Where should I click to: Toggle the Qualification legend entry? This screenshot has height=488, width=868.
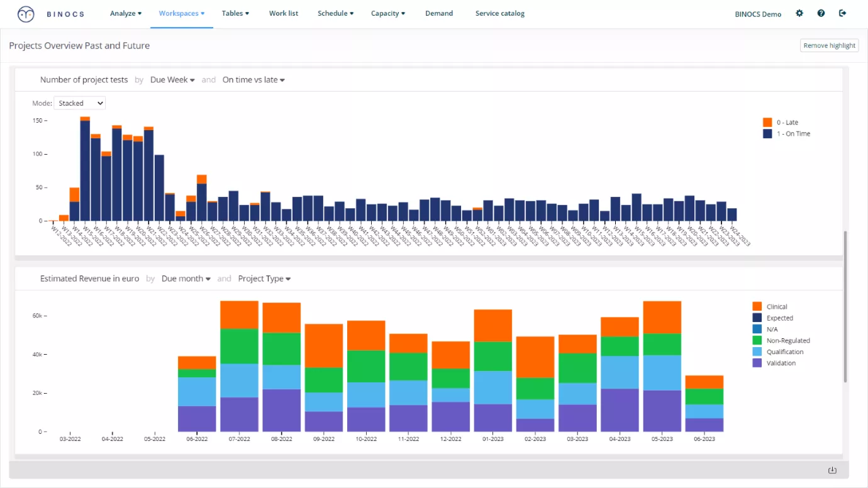778,352
